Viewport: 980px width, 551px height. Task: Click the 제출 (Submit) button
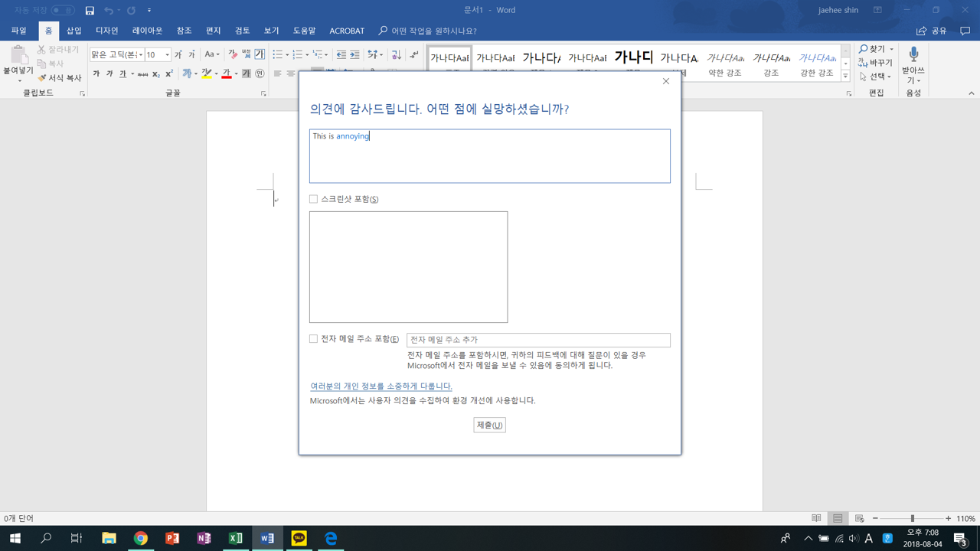489,425
